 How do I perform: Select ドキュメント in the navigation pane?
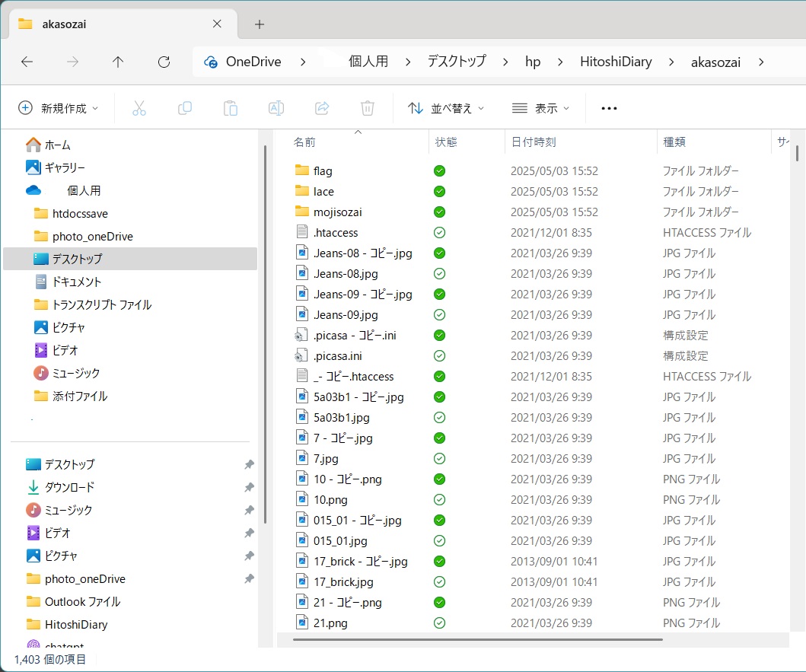77,282
